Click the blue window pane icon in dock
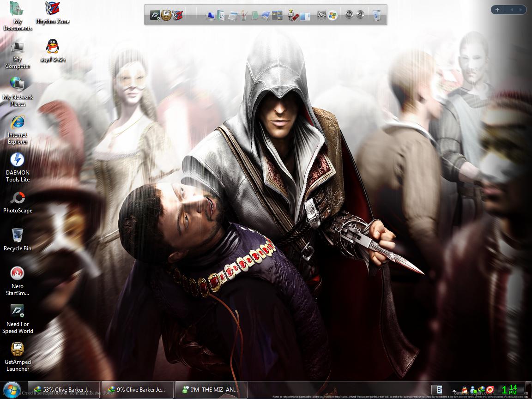Viewport: 532px width, 399px height. click(x=305, y=16)
